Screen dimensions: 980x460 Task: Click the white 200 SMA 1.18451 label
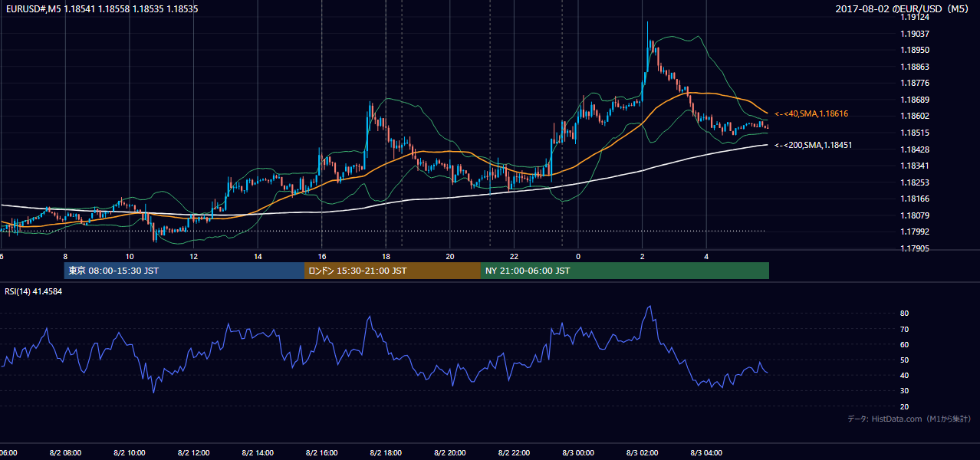click(x=812, y=145)
